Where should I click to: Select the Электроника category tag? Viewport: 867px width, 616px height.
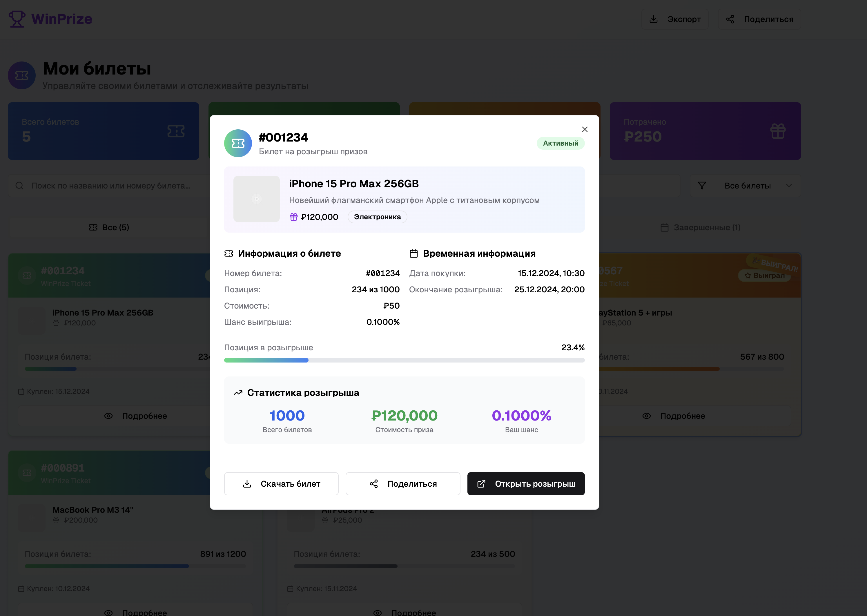(x=377, y=217)
